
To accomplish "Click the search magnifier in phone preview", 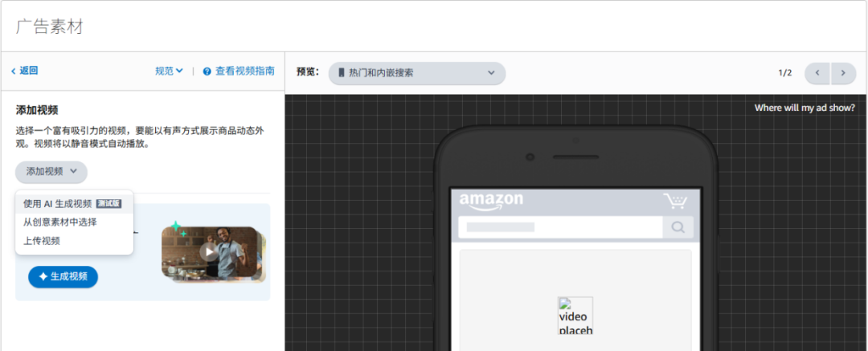I will (678, 227).
